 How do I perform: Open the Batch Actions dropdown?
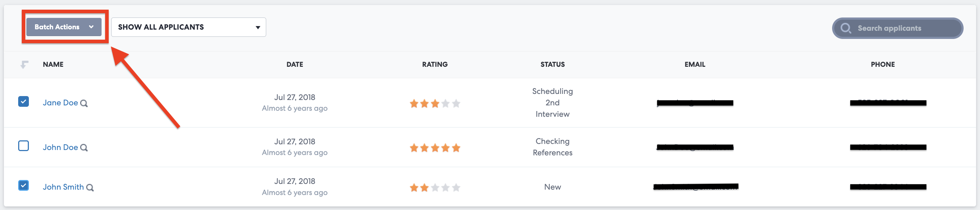[64, 27]
